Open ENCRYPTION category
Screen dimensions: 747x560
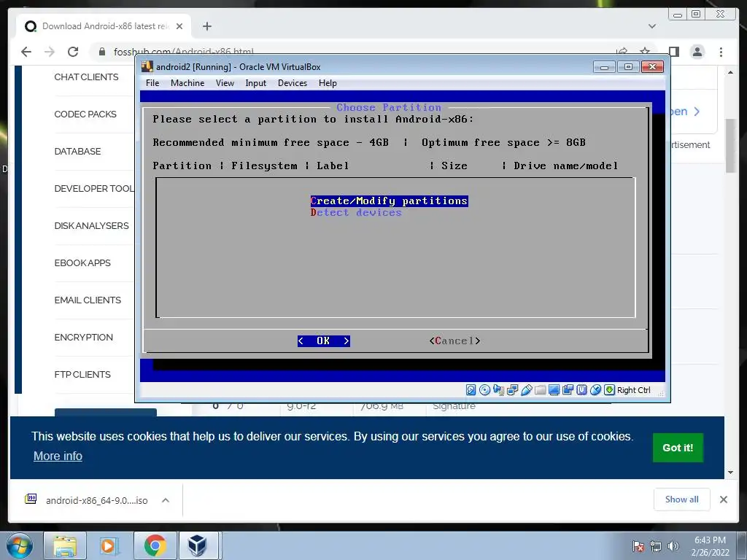click(x=83, y=337)
